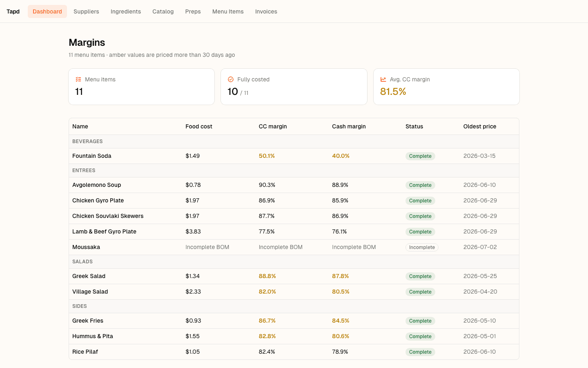Click the 90.3% CC margin value
588x368 pixels.
[x=267, y=185]
